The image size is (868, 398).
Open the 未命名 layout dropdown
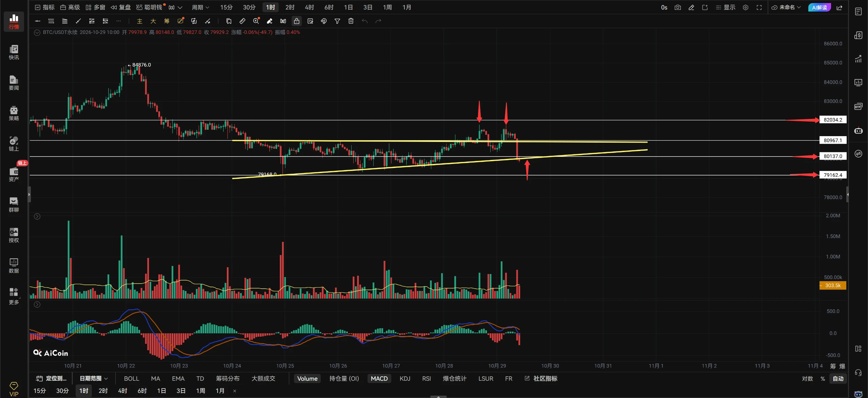click(786, 7)
